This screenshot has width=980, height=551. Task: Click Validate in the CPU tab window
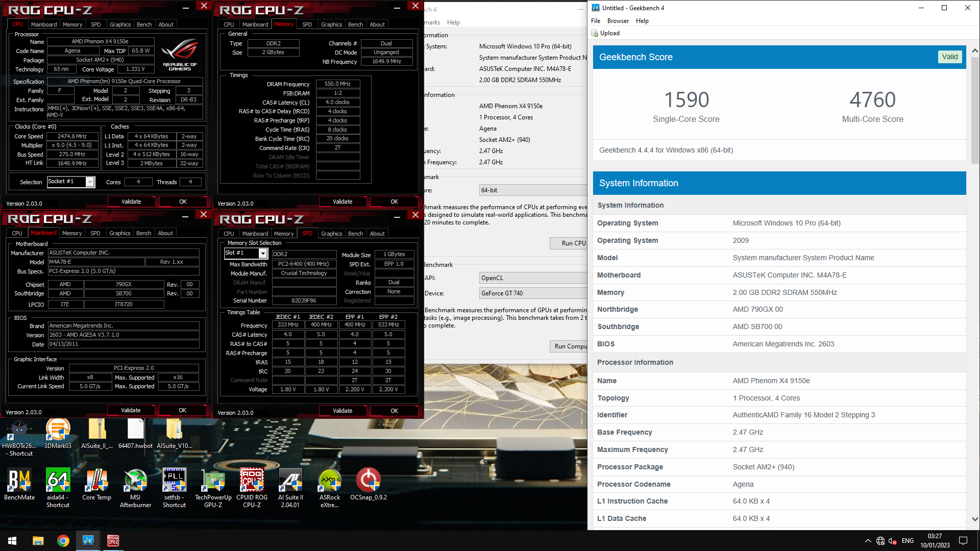[x=131, y=202]
